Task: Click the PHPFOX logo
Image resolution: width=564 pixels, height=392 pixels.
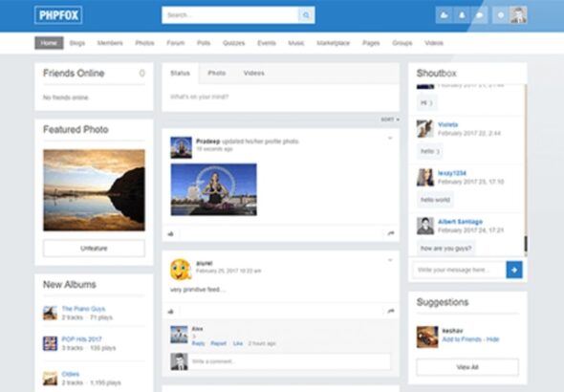Action: (x=58, y=15)
